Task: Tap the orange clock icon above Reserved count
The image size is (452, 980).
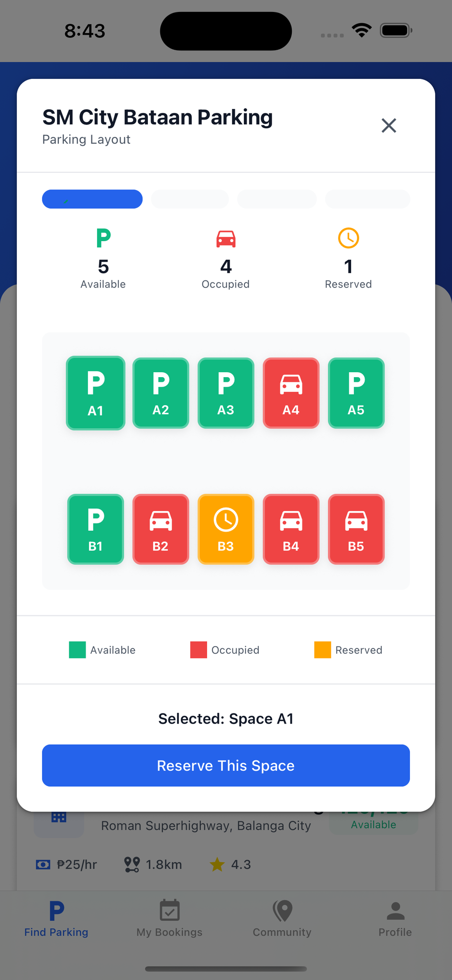Action: click(348, 238)
